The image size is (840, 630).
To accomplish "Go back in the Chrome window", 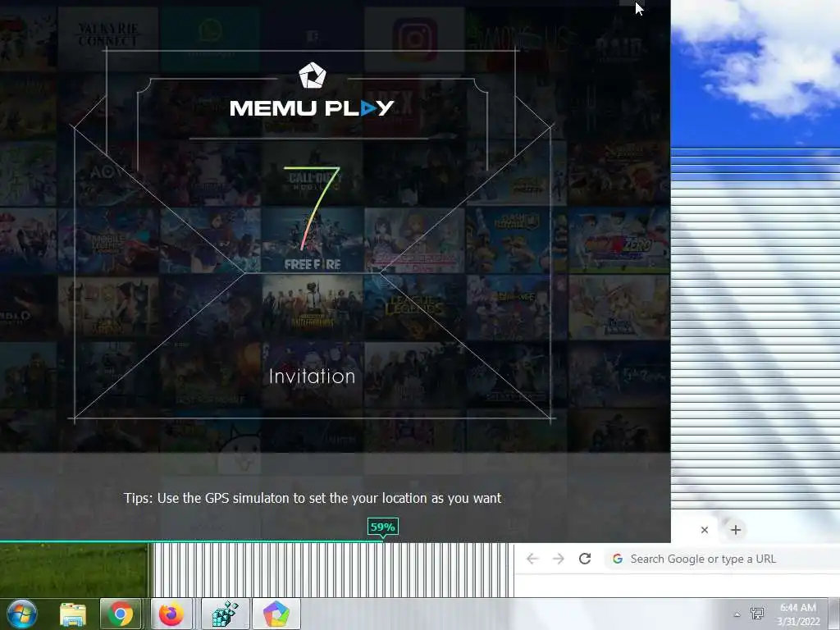I will (532, 559).
